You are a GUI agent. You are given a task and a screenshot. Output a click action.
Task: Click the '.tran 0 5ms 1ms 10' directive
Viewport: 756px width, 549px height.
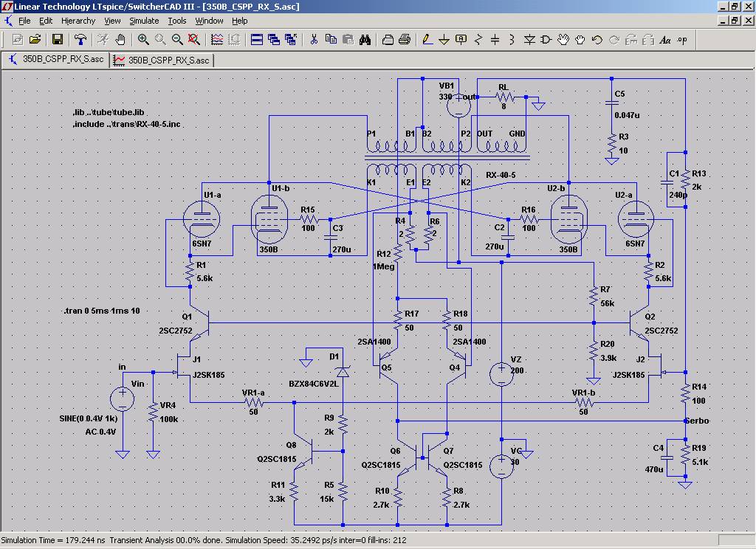[102, 311]
